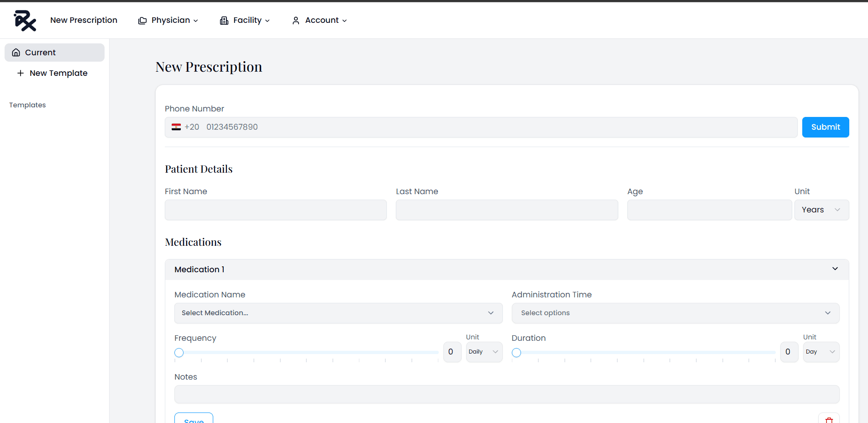Click the Facility building icon

coord(224,21)
